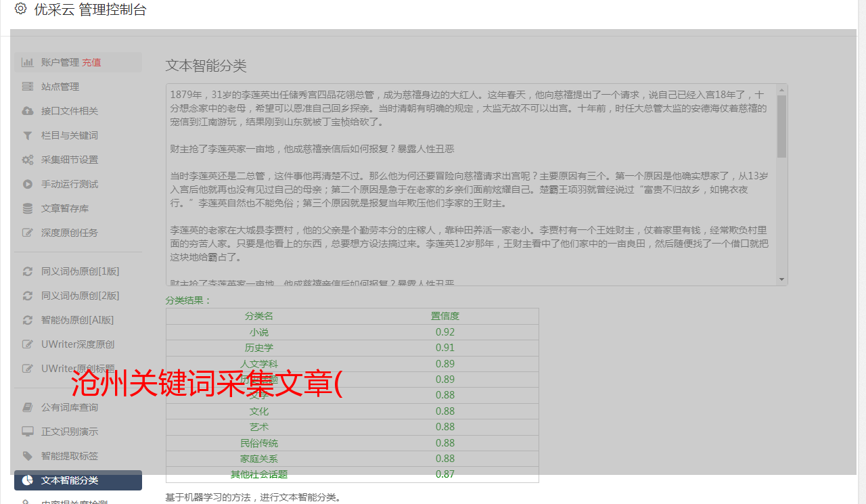Viewport: 866px width, 504px height.
Task: Click the 其他社会话题 category cell
Action: [x=259, y=474]
